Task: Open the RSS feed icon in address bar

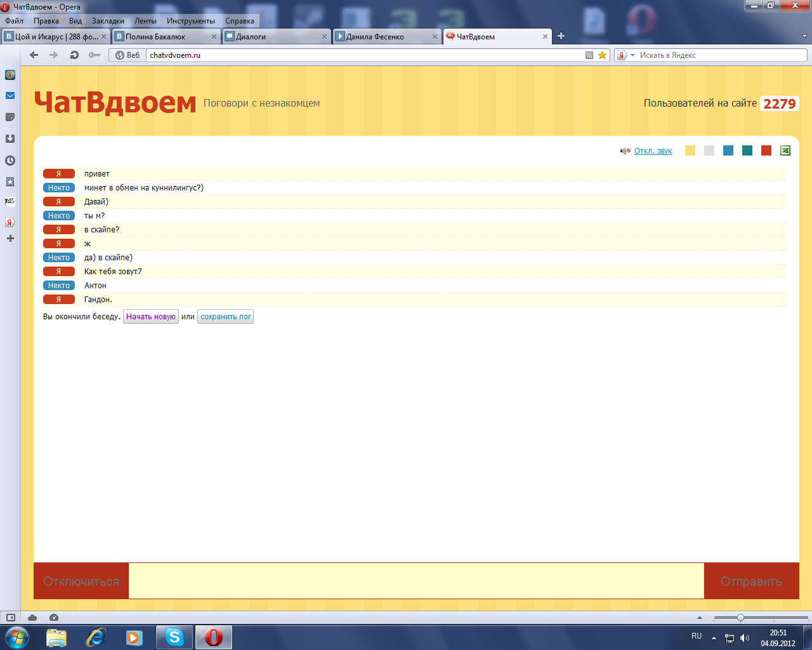Action: pos(589,55)
